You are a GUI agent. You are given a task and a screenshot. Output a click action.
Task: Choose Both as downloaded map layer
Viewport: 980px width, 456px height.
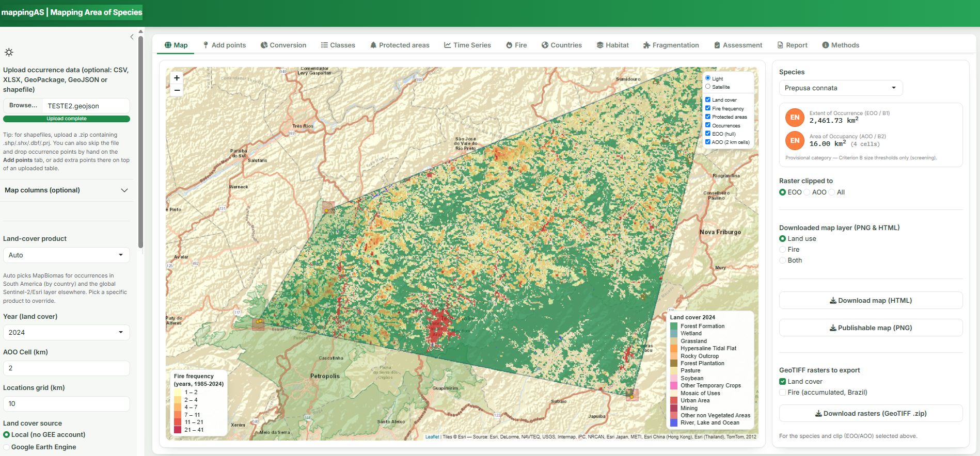click(x=783, y=260)
